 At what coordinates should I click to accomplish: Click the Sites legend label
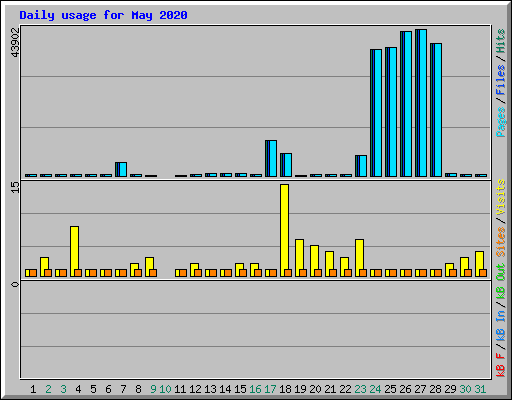pyautogui.click(x=501, y=242)
